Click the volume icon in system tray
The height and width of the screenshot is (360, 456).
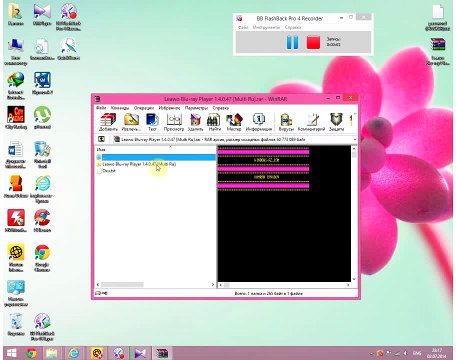(x=405, y=353)
